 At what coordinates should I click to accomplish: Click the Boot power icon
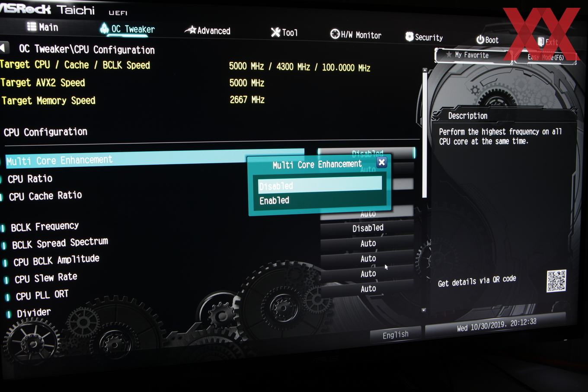480,39
